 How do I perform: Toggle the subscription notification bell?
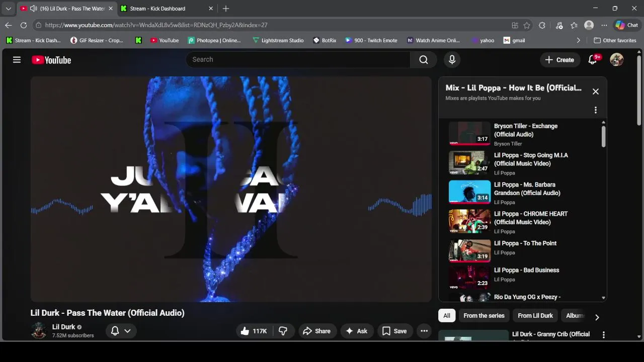[115, 331]
